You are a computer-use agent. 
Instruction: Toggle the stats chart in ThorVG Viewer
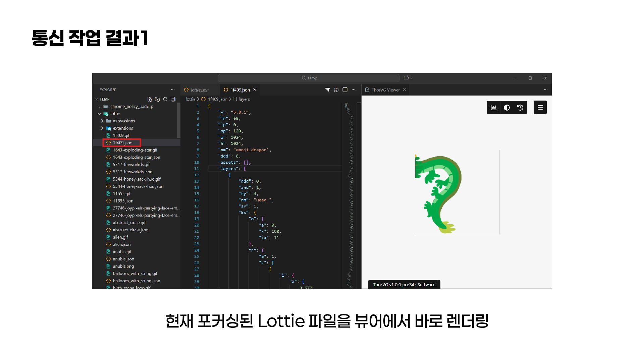click(x=494, y=108)
